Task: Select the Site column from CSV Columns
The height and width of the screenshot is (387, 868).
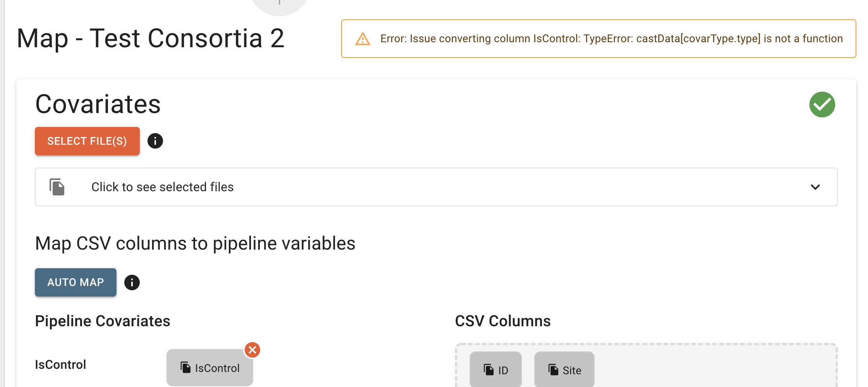Action: tap(564, 370)
